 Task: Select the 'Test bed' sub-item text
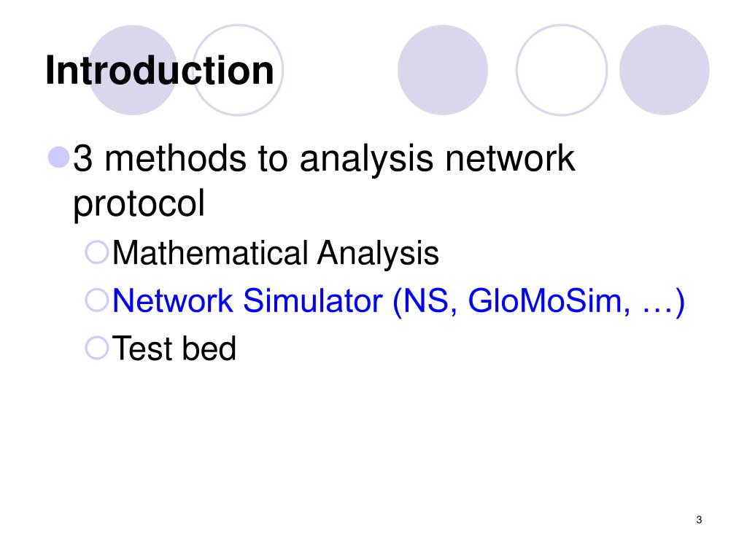(x=174, y=348)
